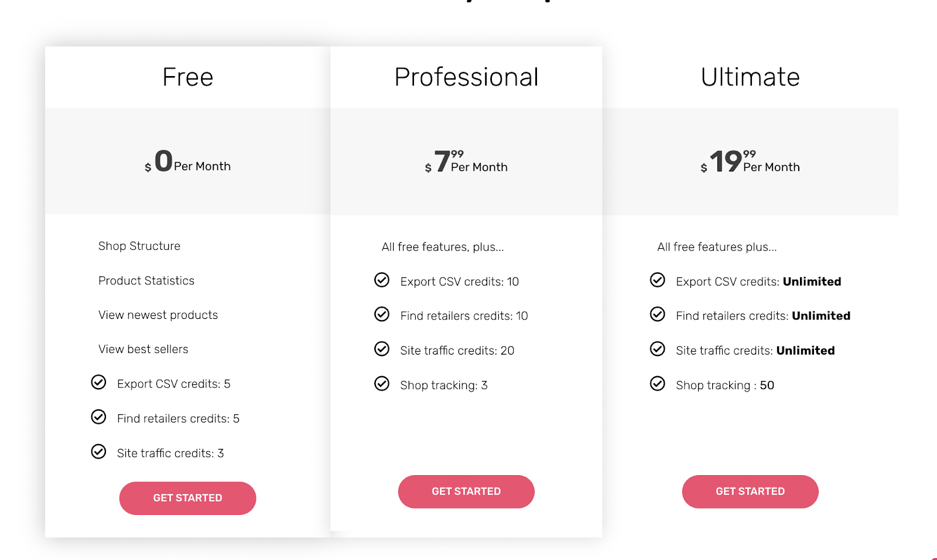Viewport: 937px width, 560px height.
Task: Click the Shop Structure feature text
Action: (139, 246)
